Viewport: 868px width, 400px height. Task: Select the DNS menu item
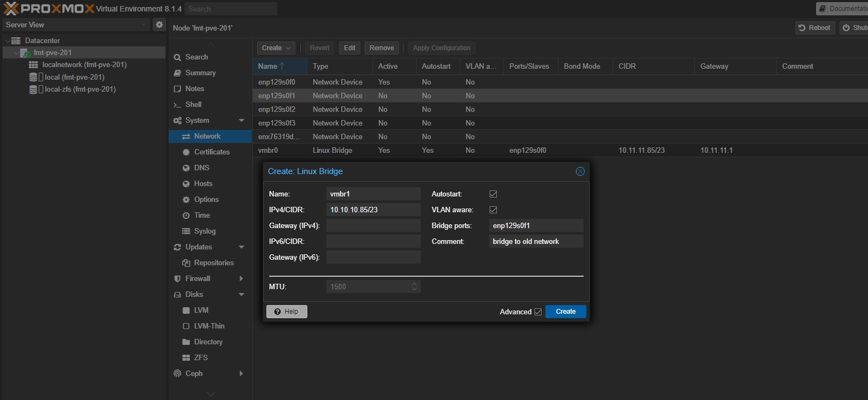[201, 168]
